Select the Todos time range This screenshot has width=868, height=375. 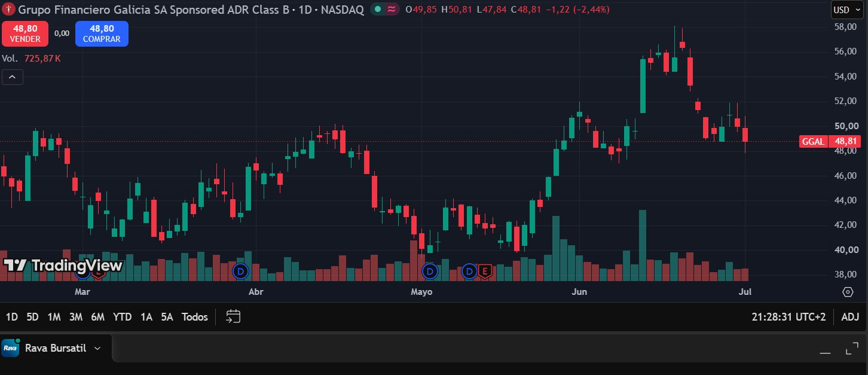click(x=195, y=317)
